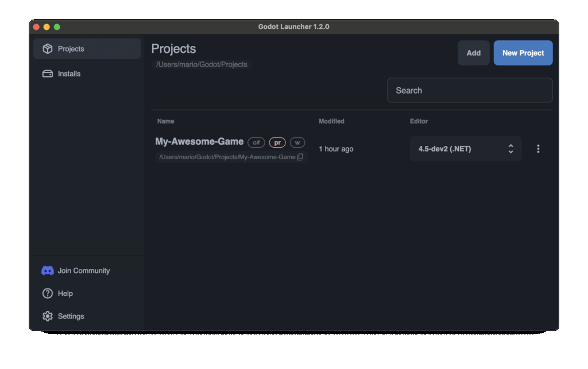
Task: Close the Godot Launcher window
Action: pos(36,27)
